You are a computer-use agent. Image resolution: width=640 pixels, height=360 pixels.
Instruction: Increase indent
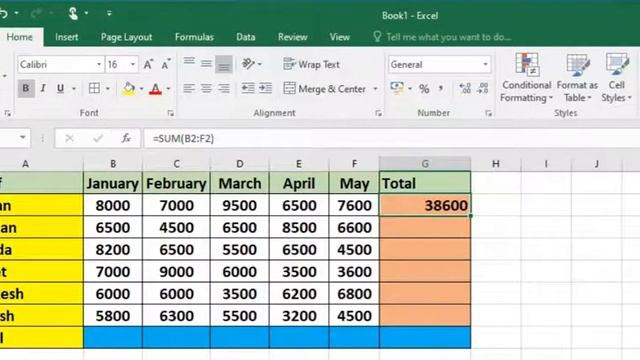point(265,88)
